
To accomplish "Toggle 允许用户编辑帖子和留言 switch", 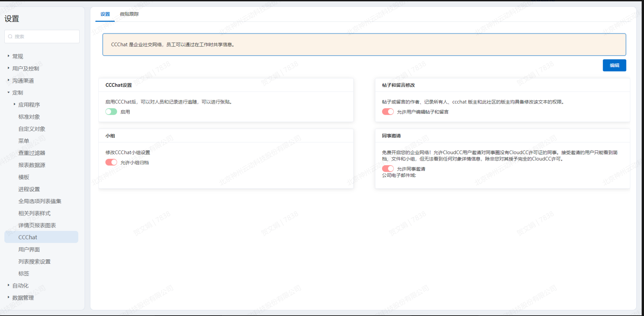I will (388, 112).
